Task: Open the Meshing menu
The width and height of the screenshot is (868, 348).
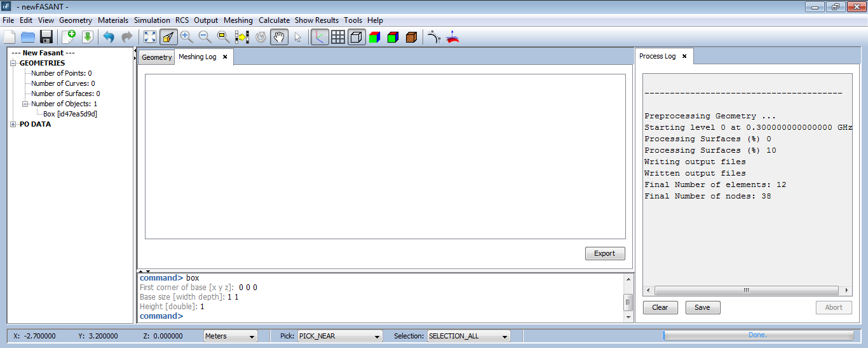Action: click(x=238, y=20)
